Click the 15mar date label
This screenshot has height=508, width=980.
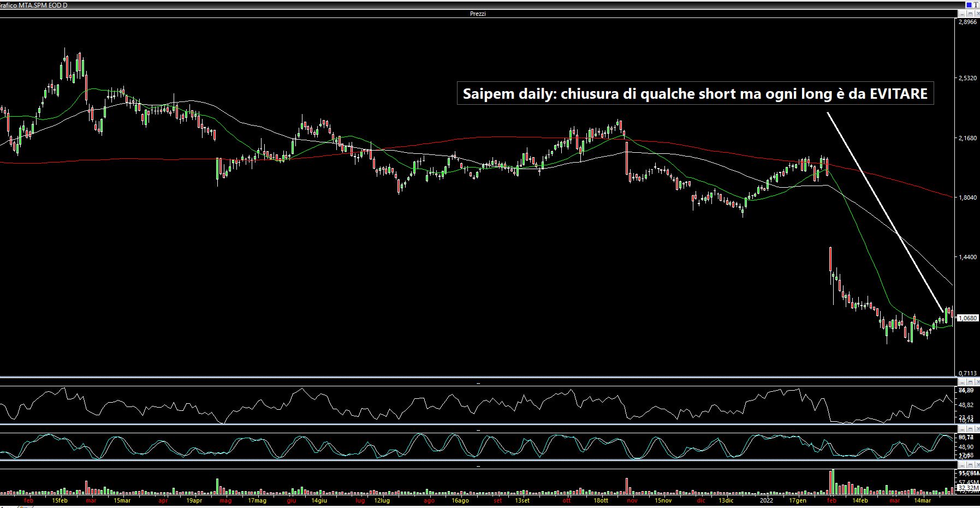(122, 500)
